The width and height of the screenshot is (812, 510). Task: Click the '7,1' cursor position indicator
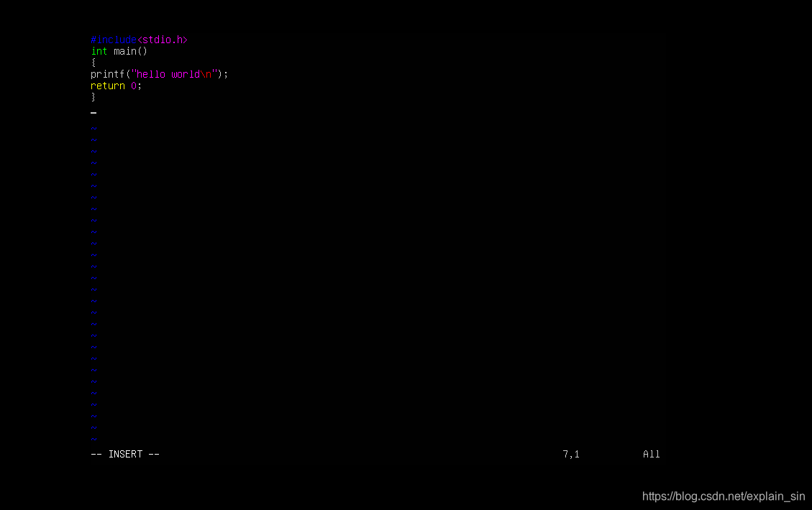(571, 454)
